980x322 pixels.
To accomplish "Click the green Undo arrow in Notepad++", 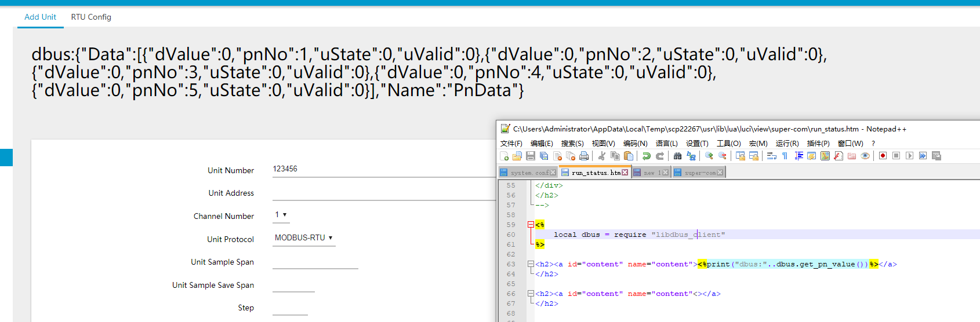I will click(647, 156).
